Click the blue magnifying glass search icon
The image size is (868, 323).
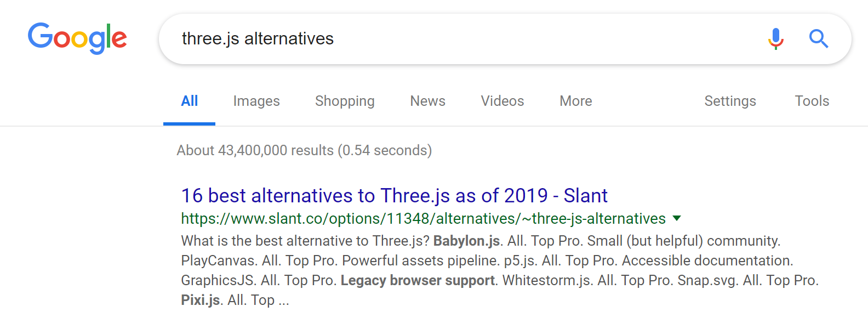tap(819, 39)
